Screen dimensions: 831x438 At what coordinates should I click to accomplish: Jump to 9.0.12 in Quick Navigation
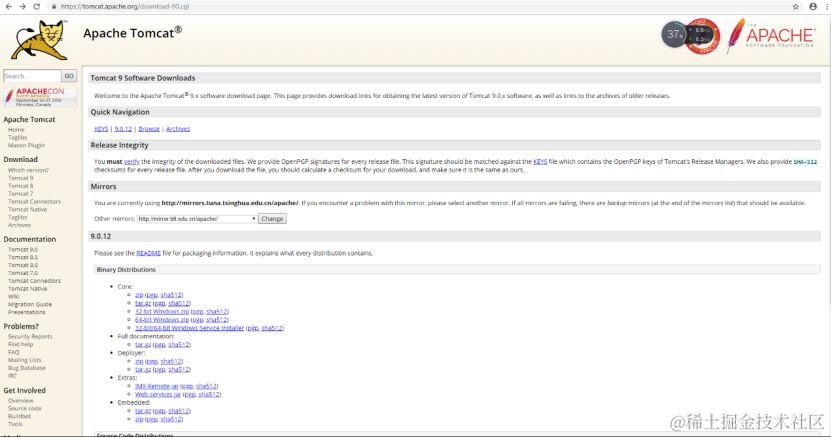[x=123, y=129]
